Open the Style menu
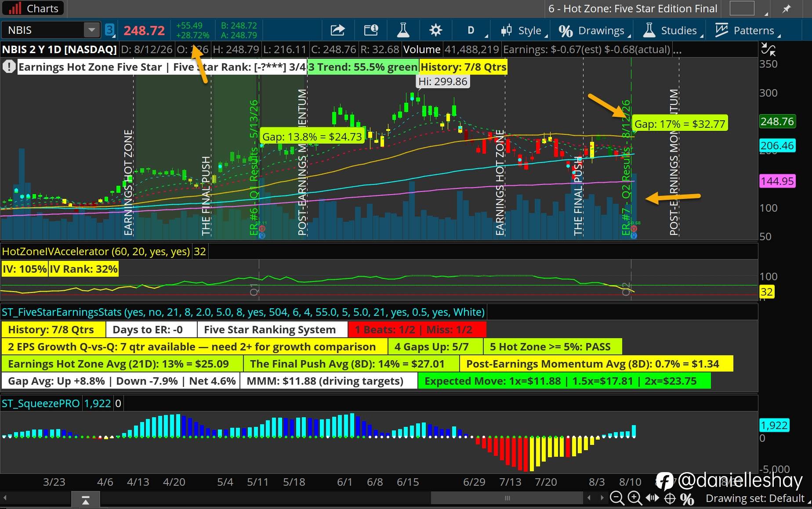 (524, 30)
